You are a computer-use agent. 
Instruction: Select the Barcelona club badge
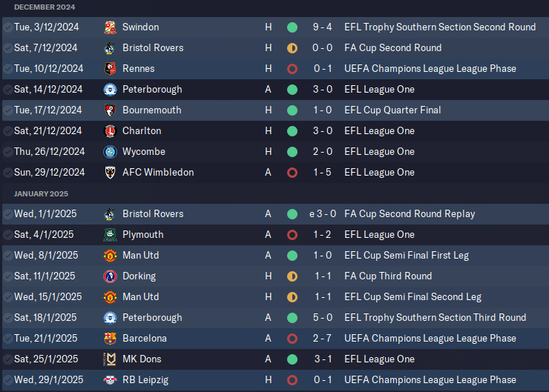110,339
